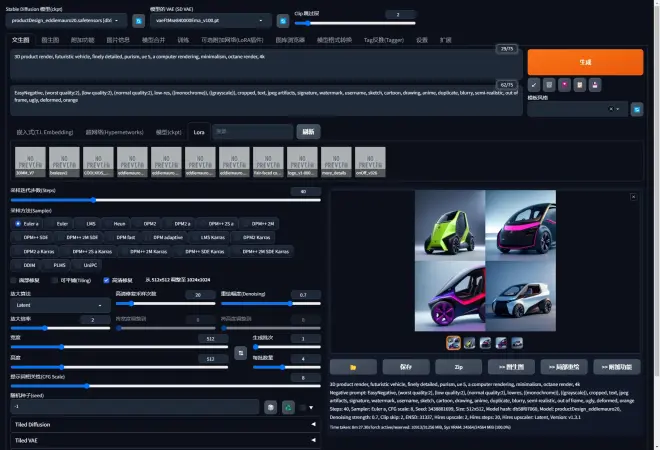The height and width of the screenshot is (450, 660).
Task: Select the DPM adaptive sampler
Action: coord(164,237)
